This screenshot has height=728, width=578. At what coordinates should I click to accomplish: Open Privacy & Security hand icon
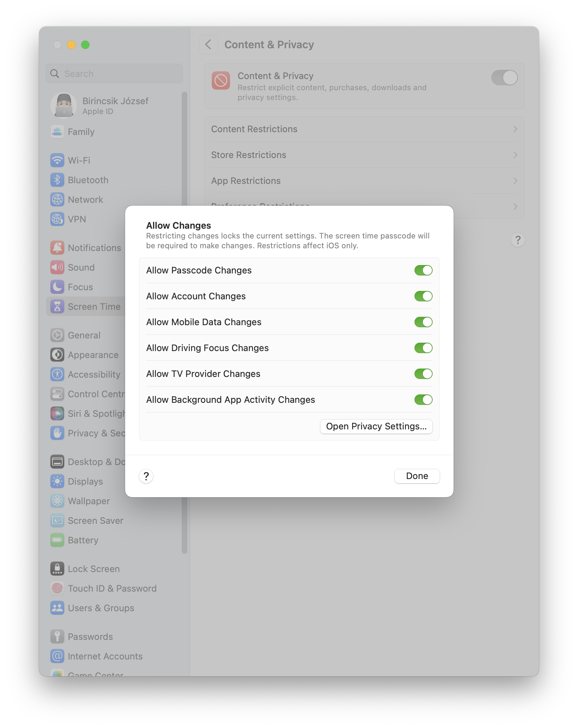(57, 433)
